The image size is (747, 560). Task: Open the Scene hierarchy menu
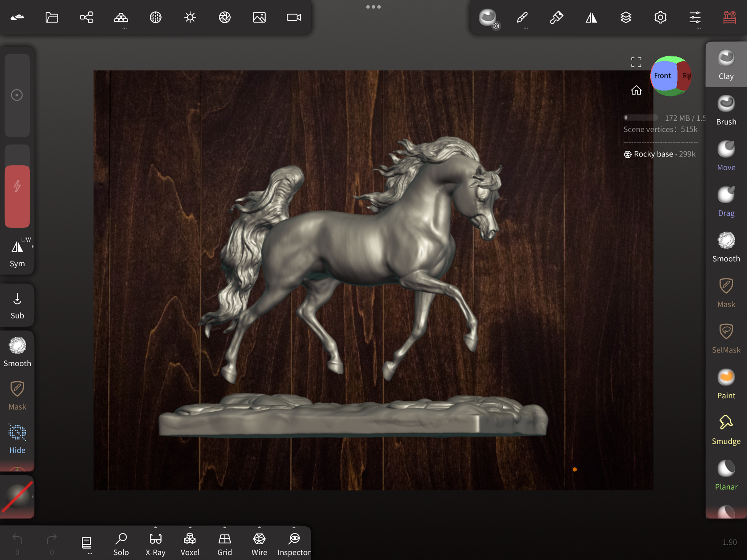click(86, 17)
